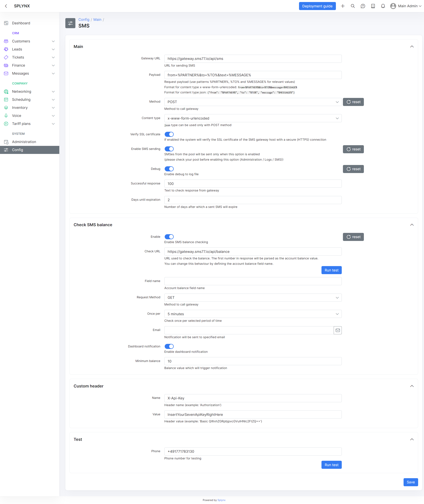Click the envelope icon in Email field
Image resolution: width=424 pixels, height=504 pixels.
click(x=337, y=330)
